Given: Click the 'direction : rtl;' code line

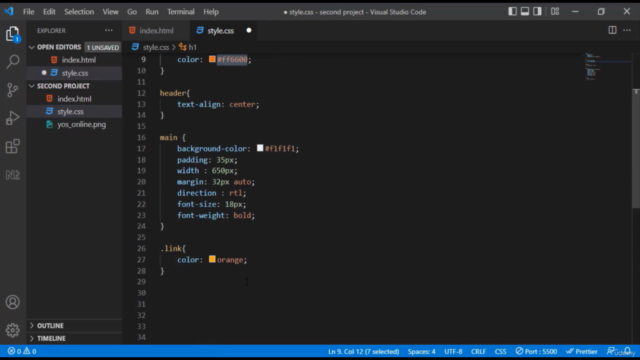Looking at the screenshot, I should pos(211,193).
